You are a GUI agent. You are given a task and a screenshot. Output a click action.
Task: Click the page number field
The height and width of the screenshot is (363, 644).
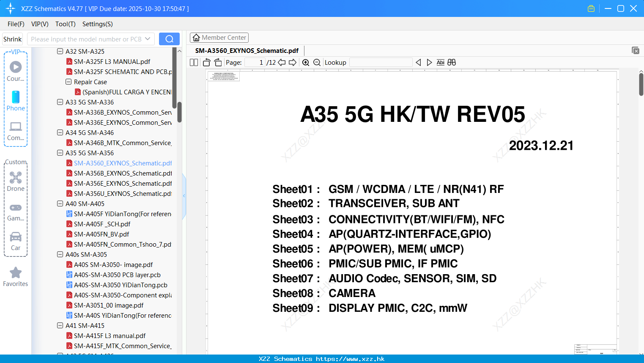255,62
